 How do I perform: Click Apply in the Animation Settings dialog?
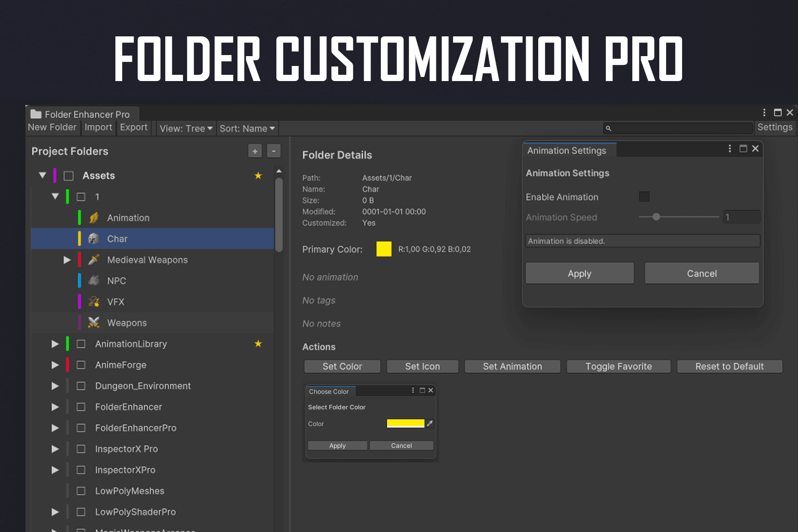(x=579, y=273)
